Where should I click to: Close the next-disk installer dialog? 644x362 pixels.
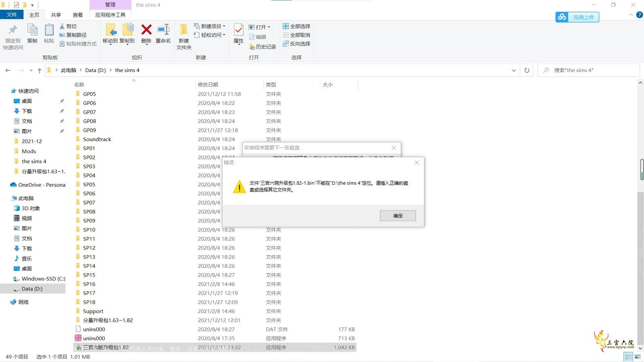(394, 148)
